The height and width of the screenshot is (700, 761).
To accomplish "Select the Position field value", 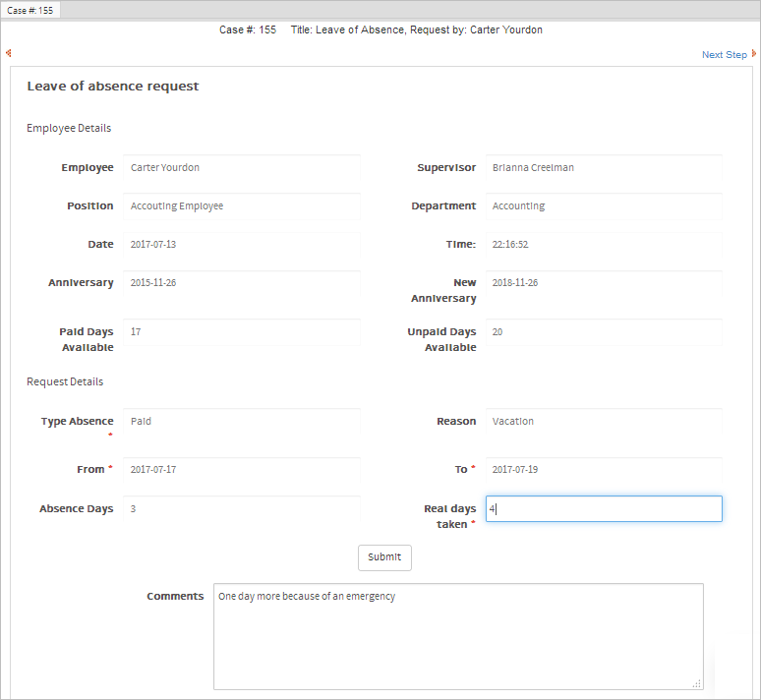I will tap(242, 206).
